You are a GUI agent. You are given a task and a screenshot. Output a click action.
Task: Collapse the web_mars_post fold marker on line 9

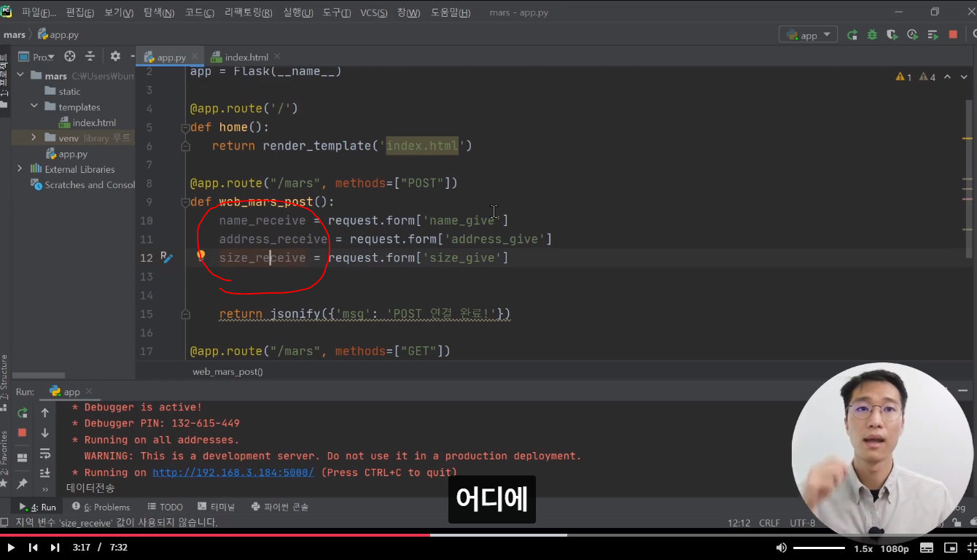pos(185,202)
